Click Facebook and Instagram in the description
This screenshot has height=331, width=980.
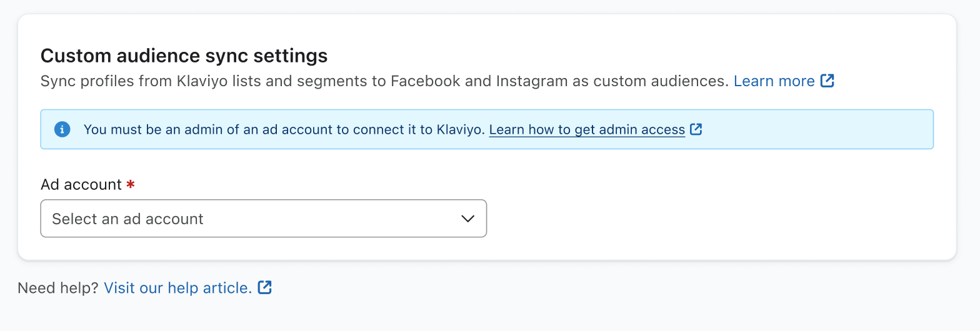(x=478, y=81)
